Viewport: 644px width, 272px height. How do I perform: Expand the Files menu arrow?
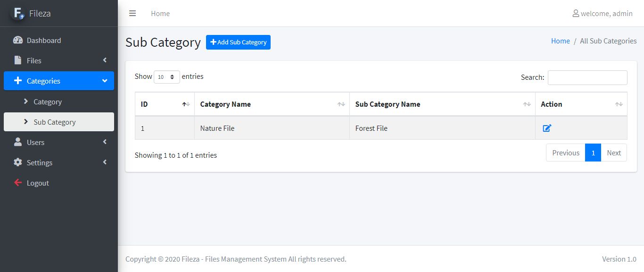105,60
